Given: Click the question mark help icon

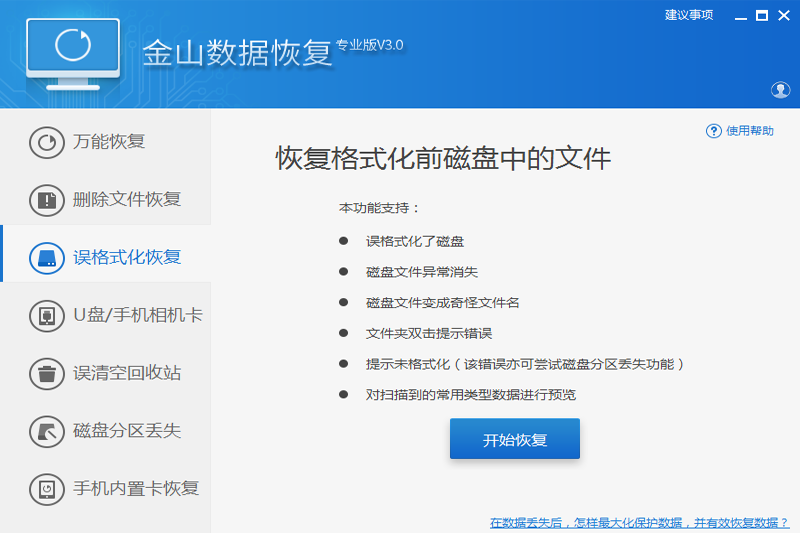Looking at the screenshot, I should pos(713,131).
